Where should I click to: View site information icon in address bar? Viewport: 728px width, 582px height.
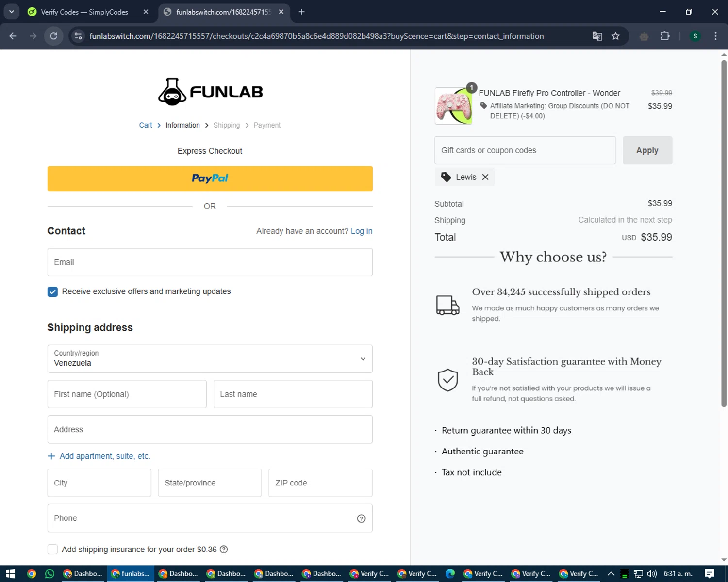(x=78, y=36)
